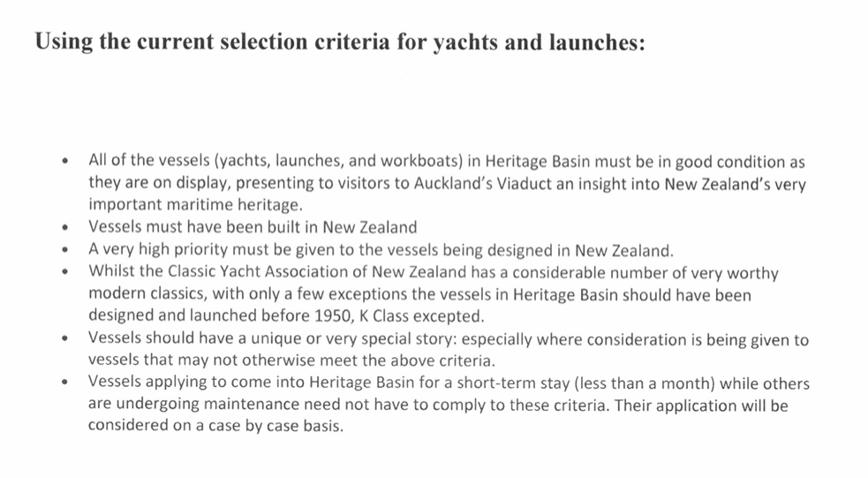The height and width of the screenshot is (478, 868).
Task: Click the text 'are undergoing maintenance'
Action: (x=180, y=405)
